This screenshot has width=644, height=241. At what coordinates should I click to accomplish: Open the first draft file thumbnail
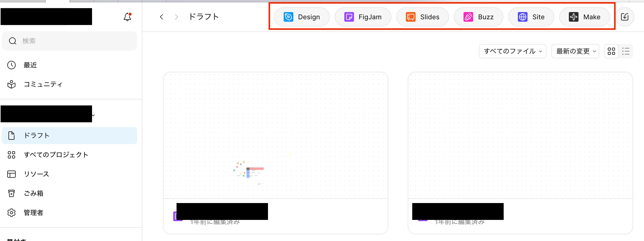tap(276, 135)
